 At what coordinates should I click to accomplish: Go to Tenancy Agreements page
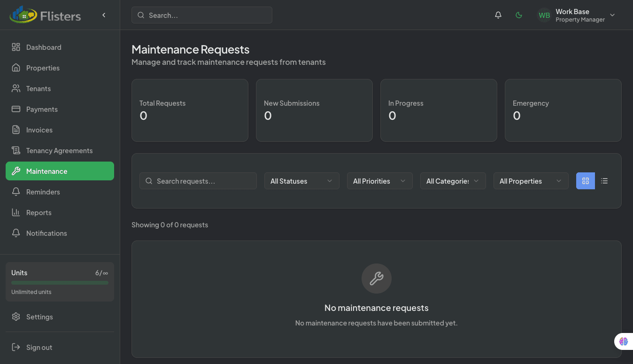[59, 151]
